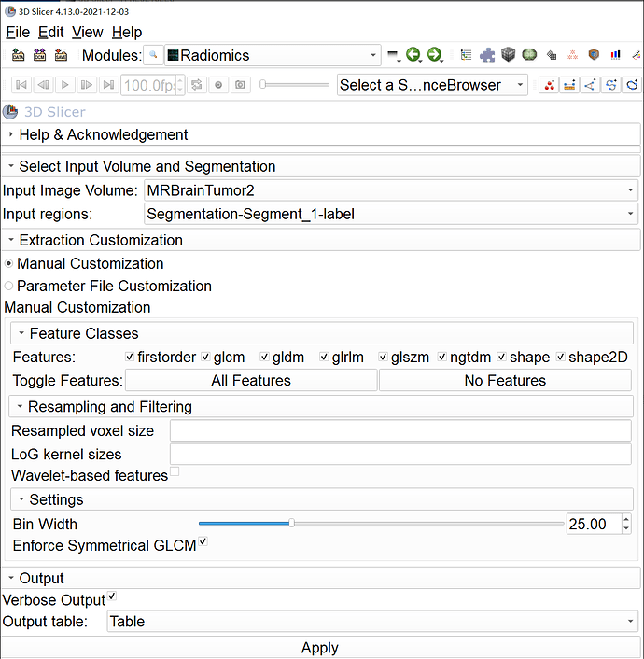Click the module search magnifier icon
This screenshot has width=644, height=659.
[153, 55]
